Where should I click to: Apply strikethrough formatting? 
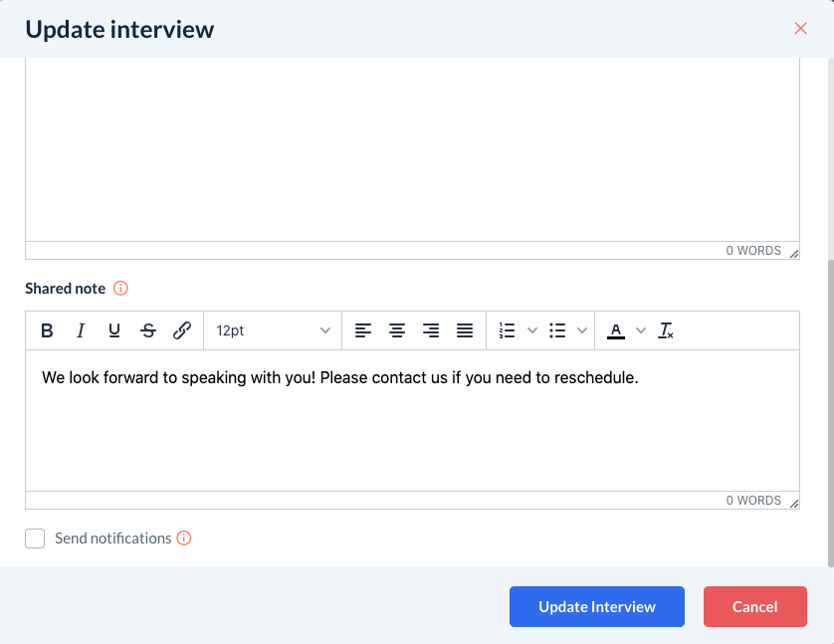coord(148,330)
